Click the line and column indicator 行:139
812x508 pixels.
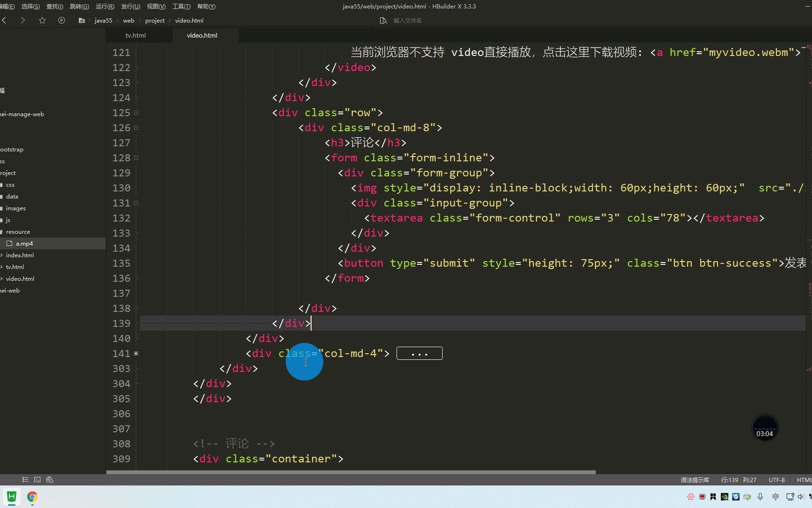click(x=739, y=480)
